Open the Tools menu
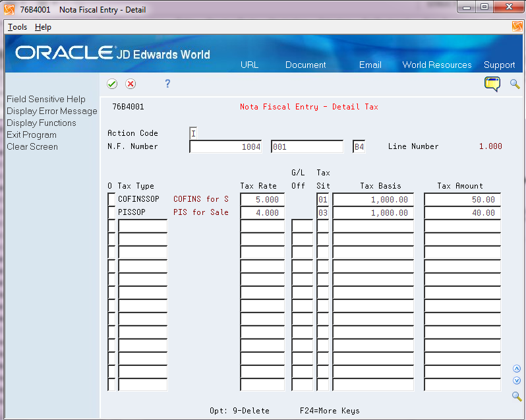Image resolution: width=526 pixels, height=420 pixels. [x=17, y=27]
